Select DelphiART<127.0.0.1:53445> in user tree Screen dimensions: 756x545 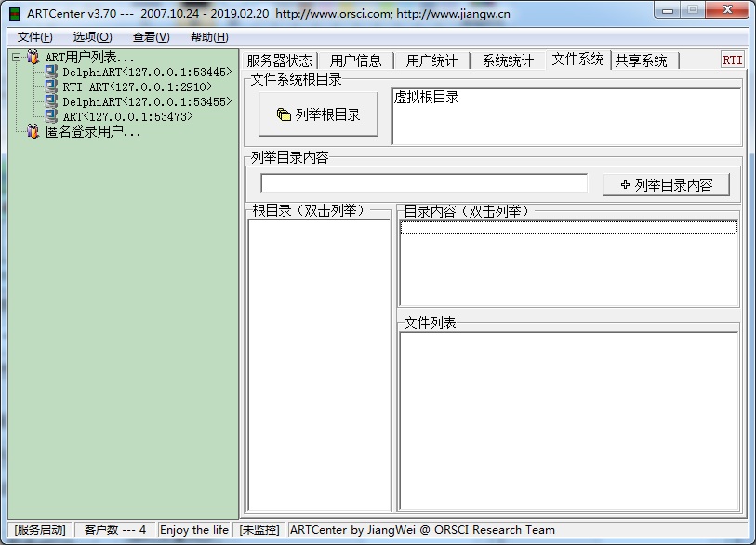[x=147, y=73]
